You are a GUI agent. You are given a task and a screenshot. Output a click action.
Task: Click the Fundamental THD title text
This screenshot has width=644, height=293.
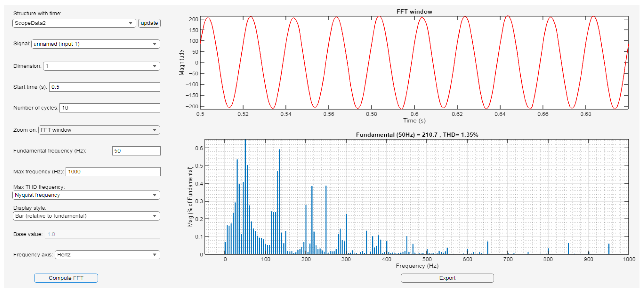(x=417, y=135)
